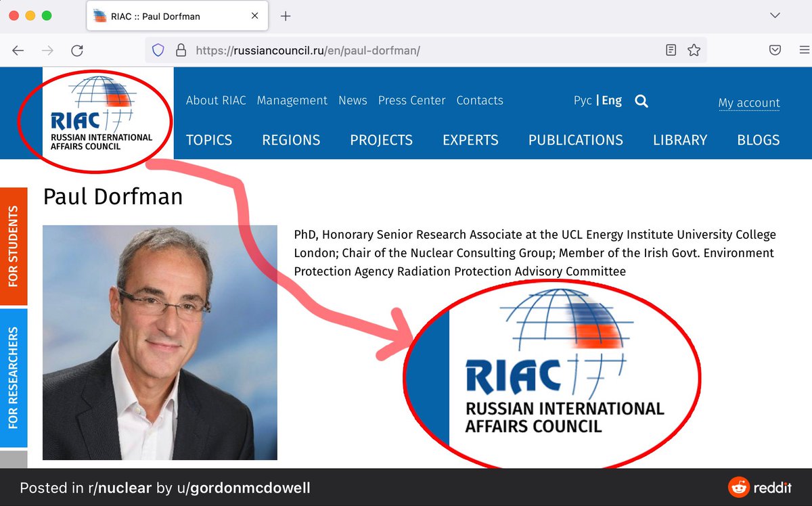
Task: Open a new tab with plus
Action: pyautogui.click(x=286, y=16)
